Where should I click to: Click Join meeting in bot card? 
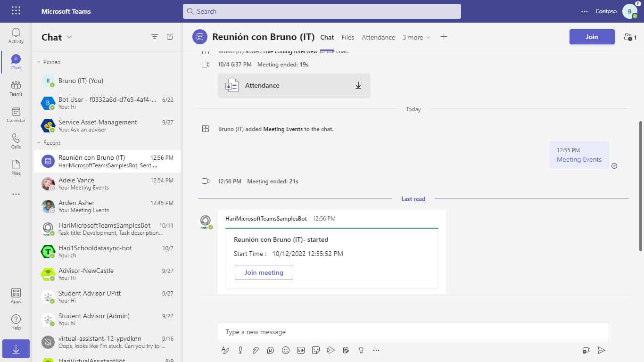pos(264,272)
